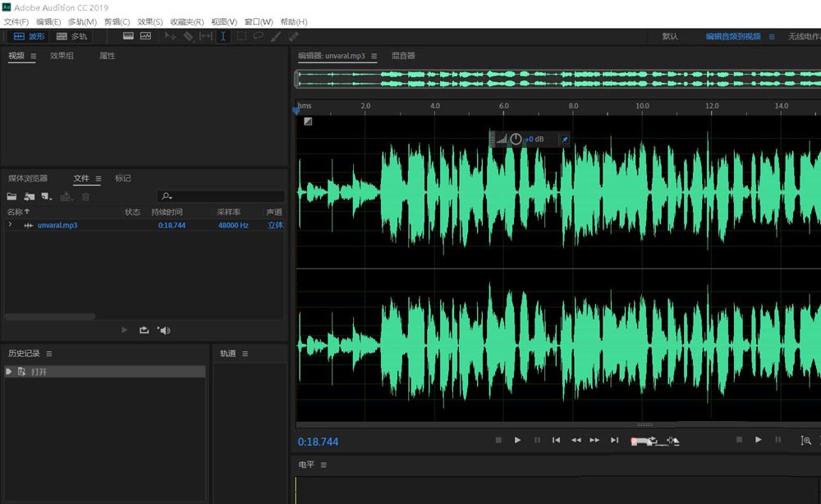
Task: Switch to the 媒体浏览器 tab
Action: click(28, 178)
